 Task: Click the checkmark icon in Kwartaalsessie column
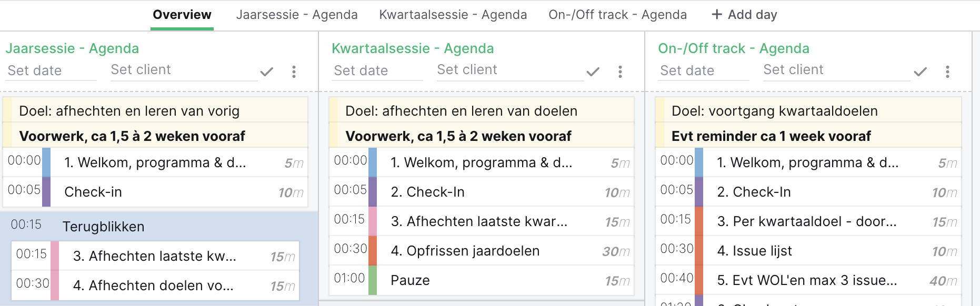[593, 72]
